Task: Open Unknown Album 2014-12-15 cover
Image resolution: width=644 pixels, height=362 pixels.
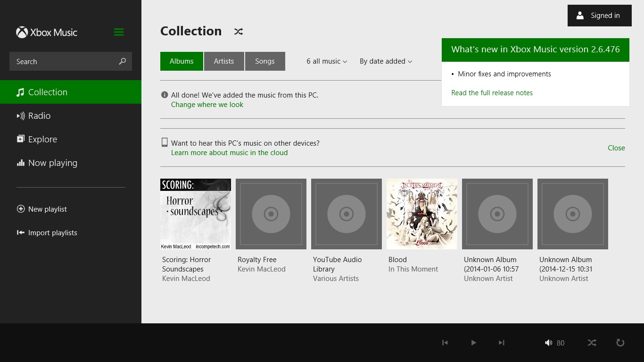Action: 573,214
